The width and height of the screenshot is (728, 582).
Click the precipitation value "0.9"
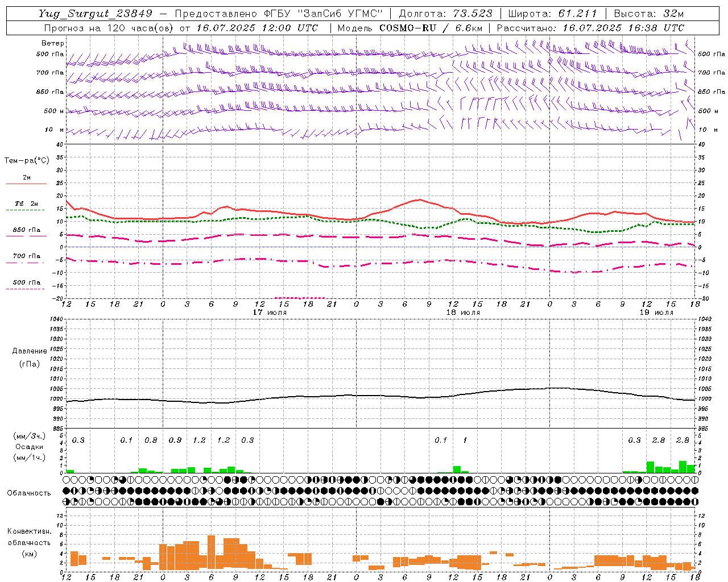(175, 440)
